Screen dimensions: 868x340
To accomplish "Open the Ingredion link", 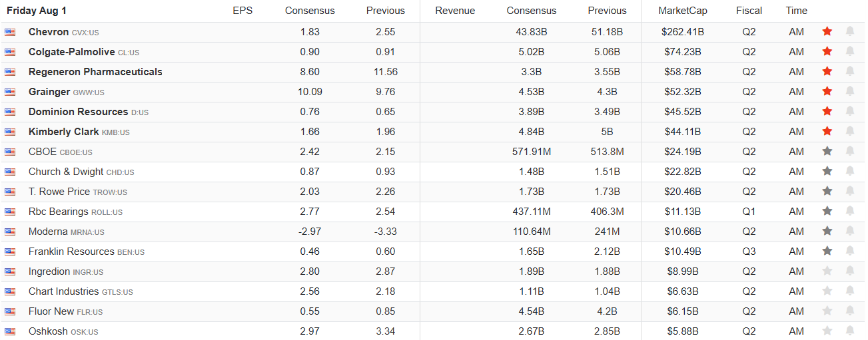I will click(49, 271).
